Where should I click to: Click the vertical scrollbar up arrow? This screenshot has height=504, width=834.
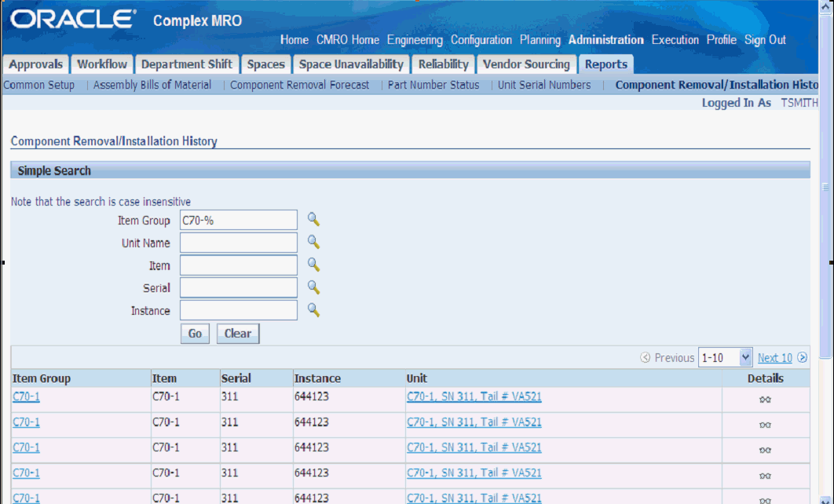[826, 7]
